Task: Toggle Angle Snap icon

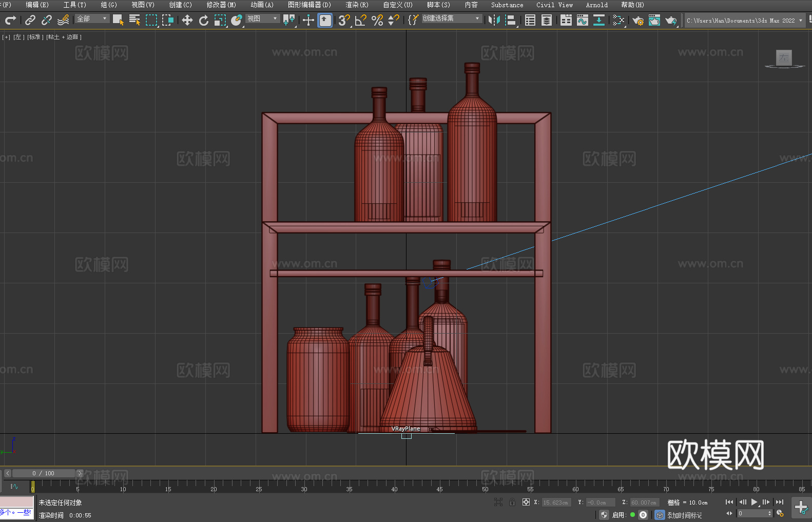Action: point(361,20)
